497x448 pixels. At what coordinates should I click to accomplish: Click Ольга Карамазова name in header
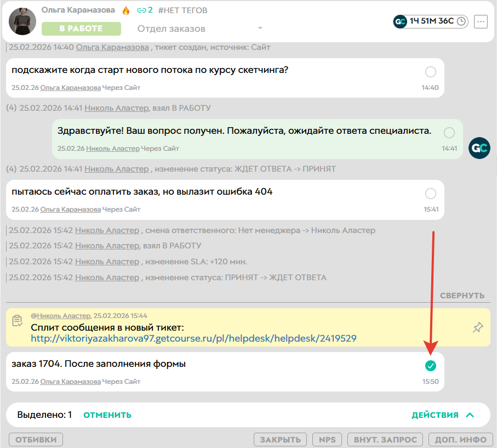coord(78,10)
